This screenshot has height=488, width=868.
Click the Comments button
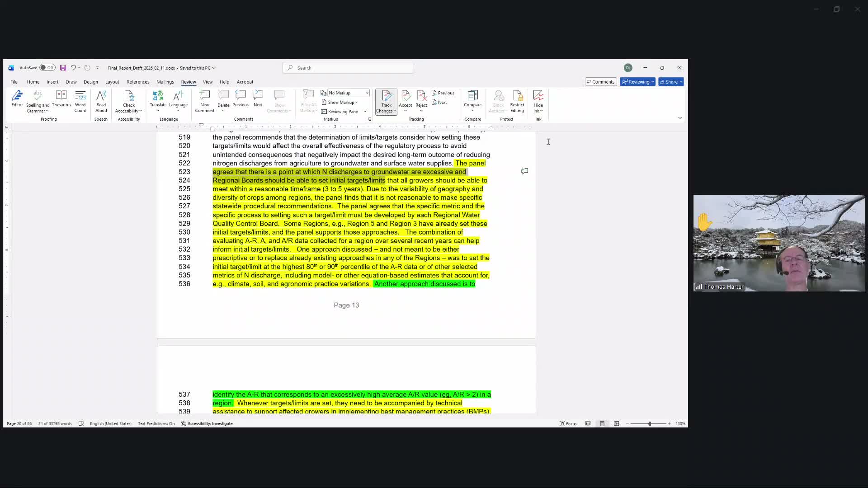[600, 82]
